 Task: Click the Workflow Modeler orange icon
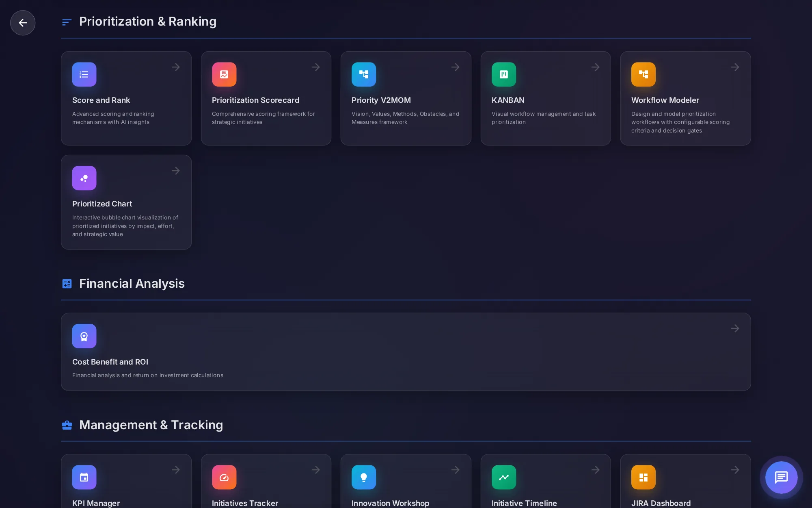(644, 74)
